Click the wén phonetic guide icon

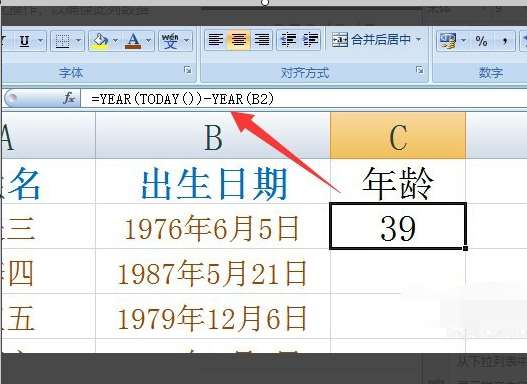click(170, 41)
